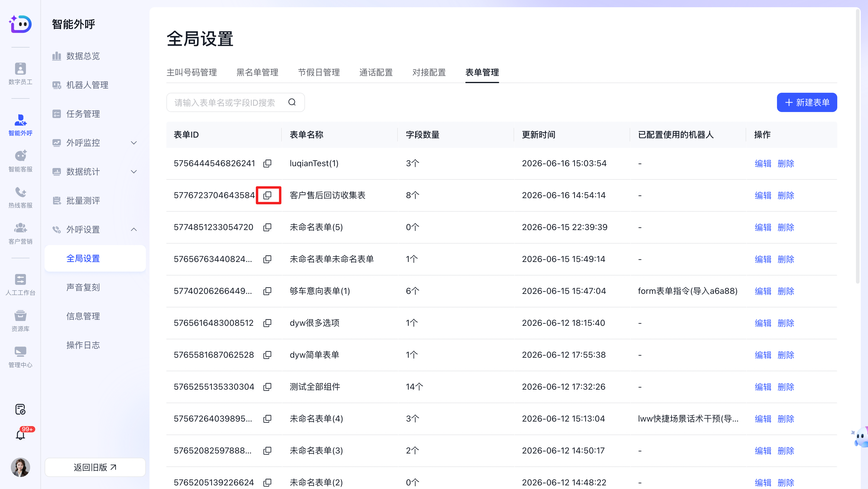Edit the 测试全部组件 form

763,387
